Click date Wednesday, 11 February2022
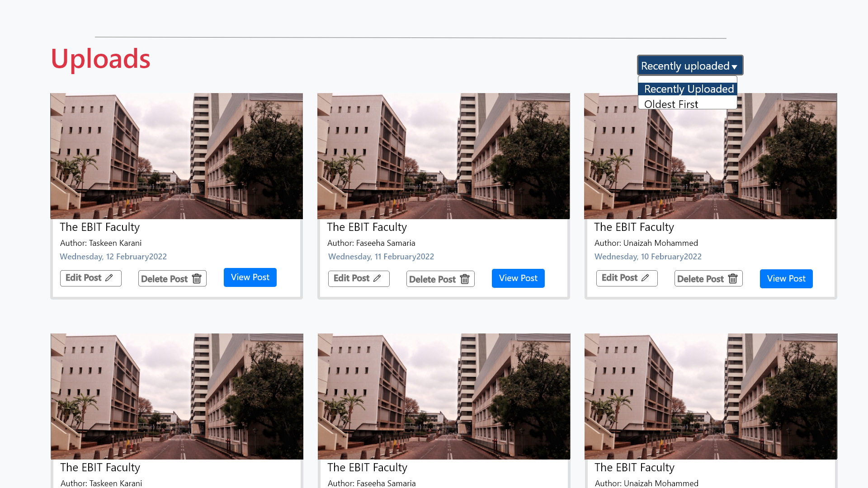The height and width of the screenshot is (488, 868). coord(381,257)
